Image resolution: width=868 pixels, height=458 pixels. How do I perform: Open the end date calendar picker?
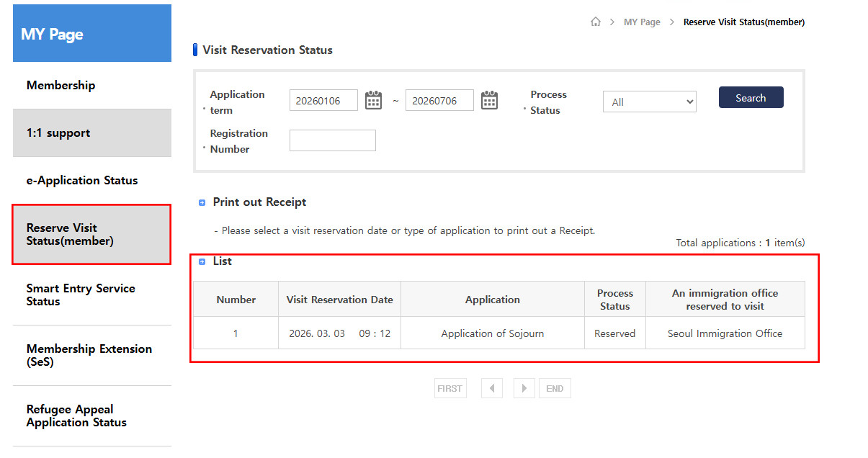pos(489,100)
